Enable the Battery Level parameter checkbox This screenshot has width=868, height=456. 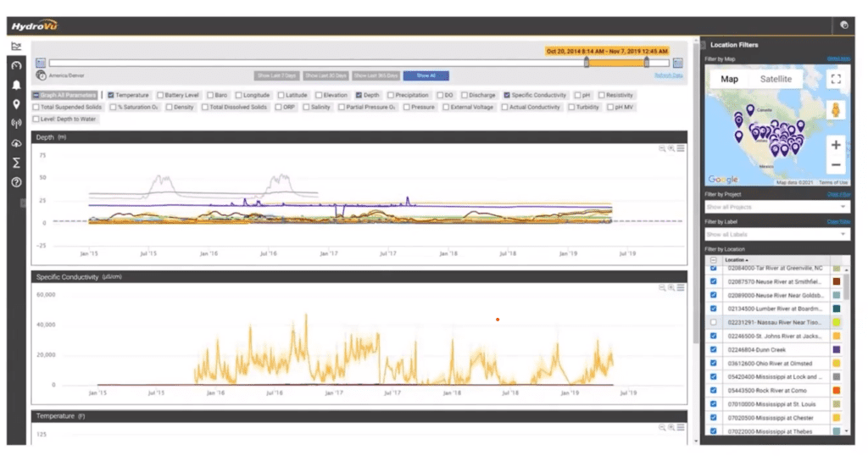(x=160, y=95)
